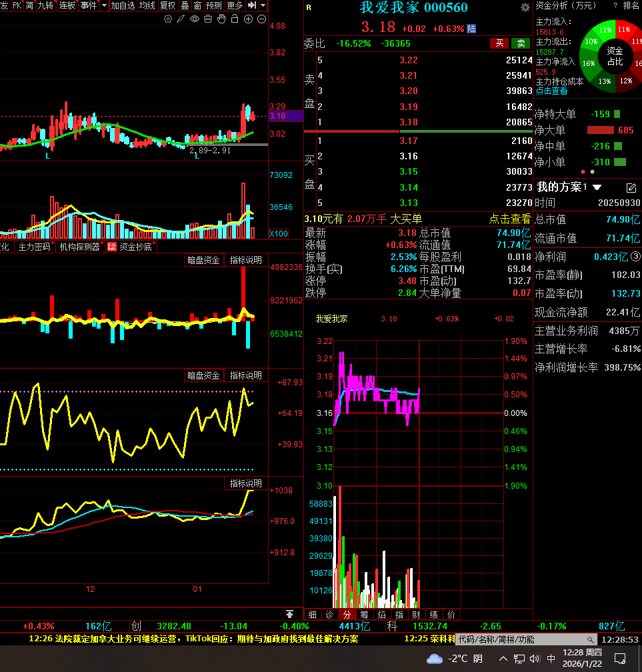This screenshot has height=672, width=642.
Task: Open the notification center icon in taskbar
Action: point(620,658)
